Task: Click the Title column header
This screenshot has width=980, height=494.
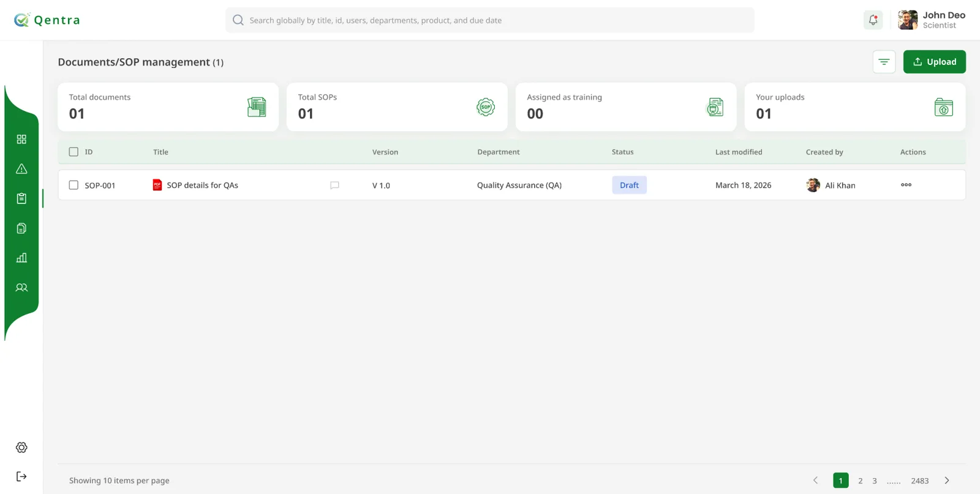Action: (160, 152)
